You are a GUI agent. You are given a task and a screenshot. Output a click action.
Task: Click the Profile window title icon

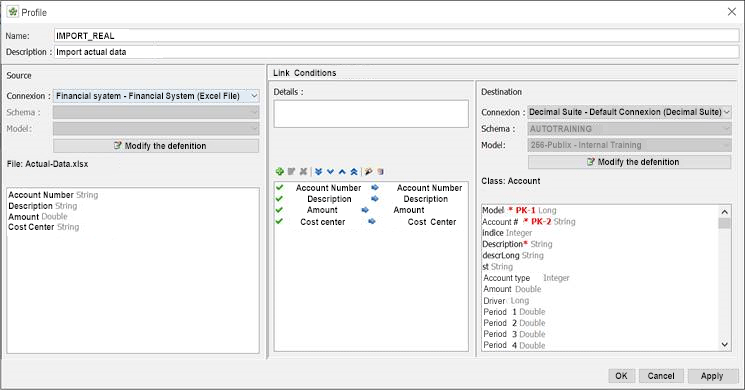[x=12, y=12]
